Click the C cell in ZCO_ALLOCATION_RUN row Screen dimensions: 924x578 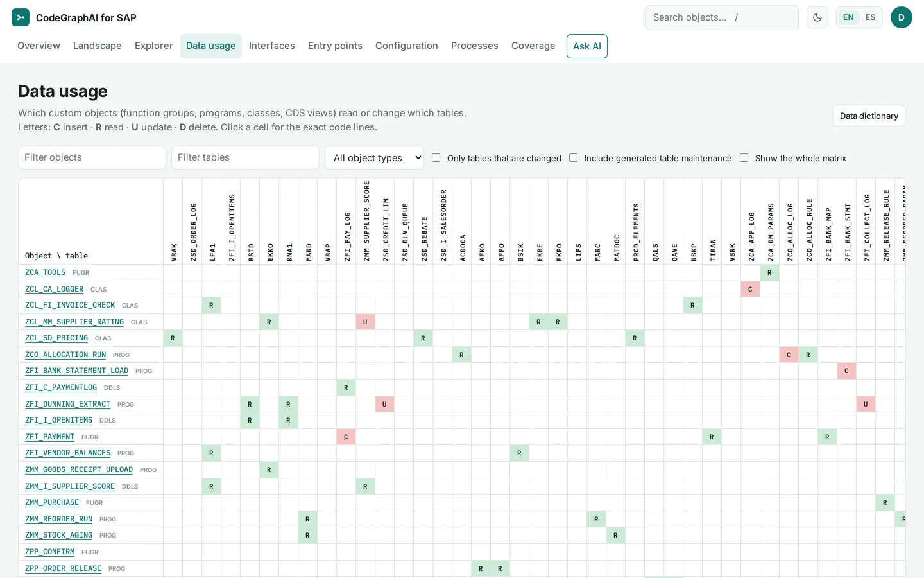(789, 355)
